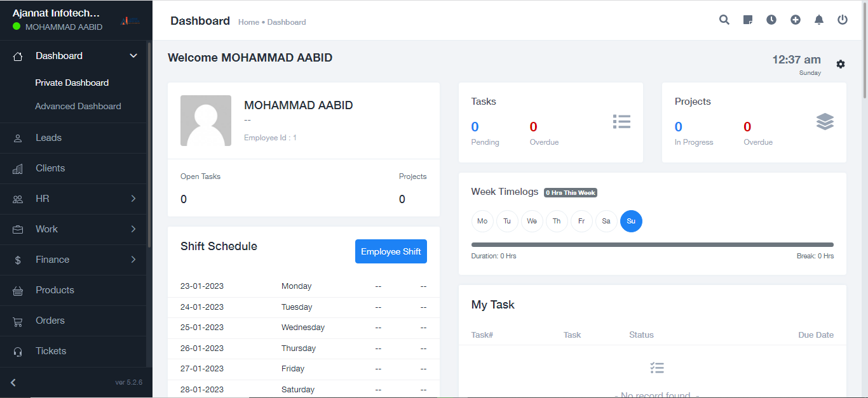The height and width of the screenshot is (398, 868).
Task: Click the power logout icon
Action: point(843,20)
